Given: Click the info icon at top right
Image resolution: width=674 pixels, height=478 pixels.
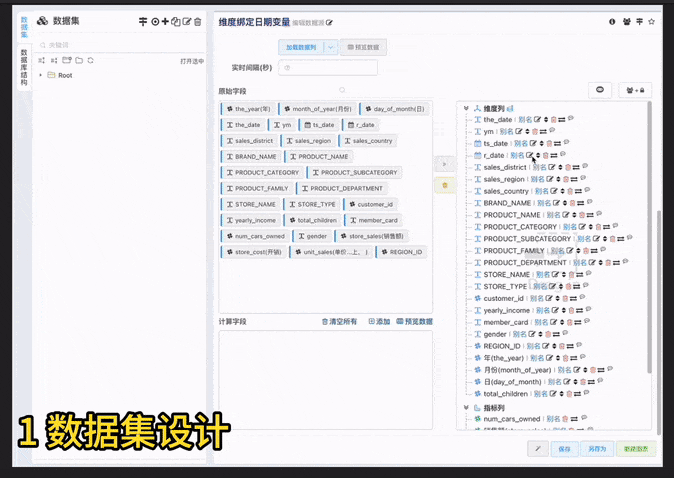Looking at the screenshot, I should pos(612,21).
